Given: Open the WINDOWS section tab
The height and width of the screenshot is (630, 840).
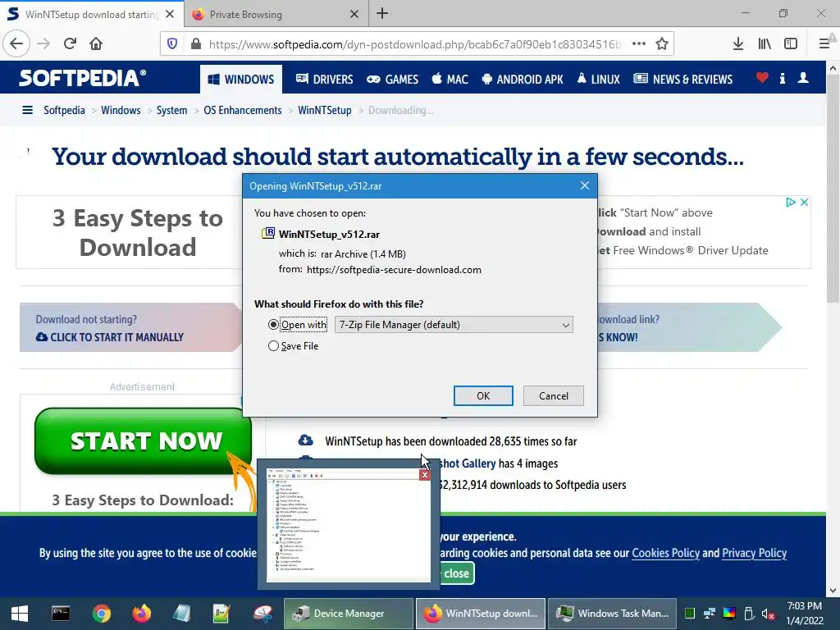Looking at the screenshot, I should pos(241,80).
